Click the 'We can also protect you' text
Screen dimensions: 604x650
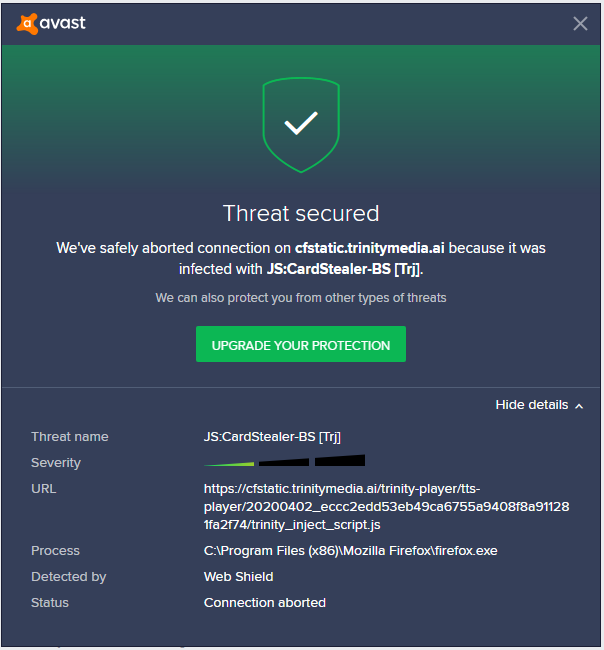click(x=301, y=298)
